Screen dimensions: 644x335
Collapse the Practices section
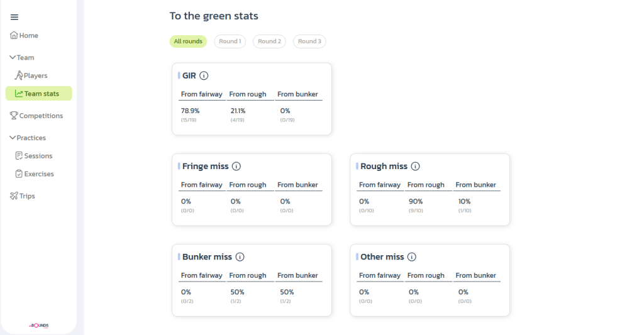(x=13, y=138)
